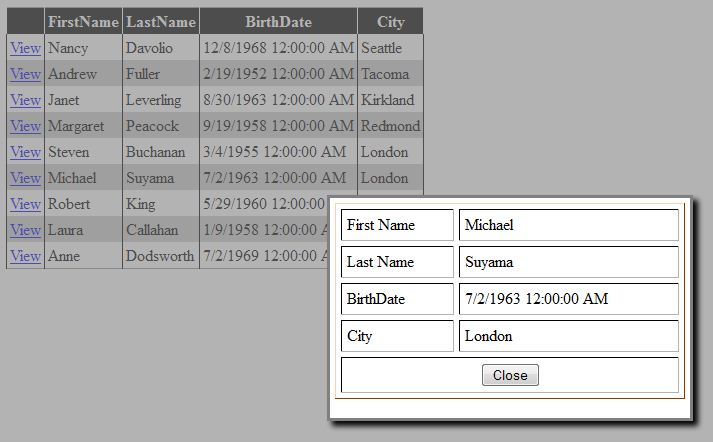Select the 'Michael' cell in the grid

pos(84,178)
